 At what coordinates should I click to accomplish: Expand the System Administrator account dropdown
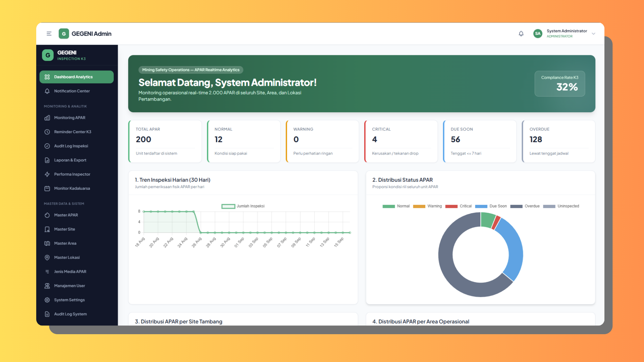pos(593,34)
